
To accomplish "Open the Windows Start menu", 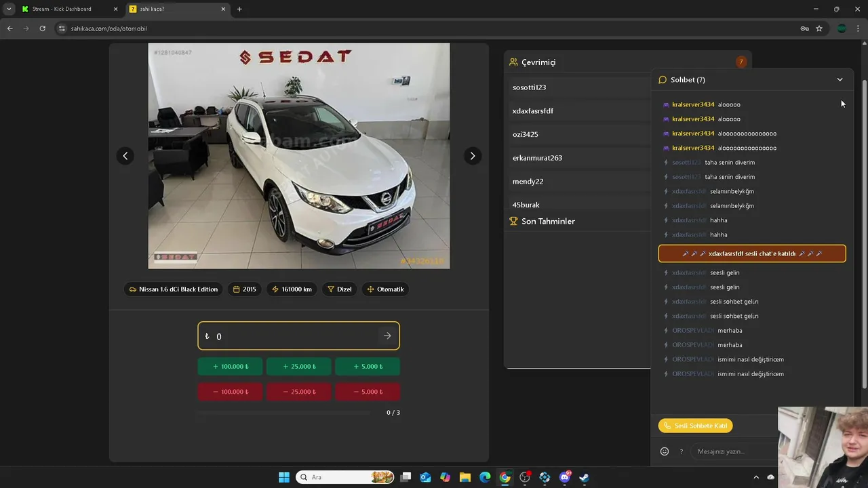I will click(283, 477).
